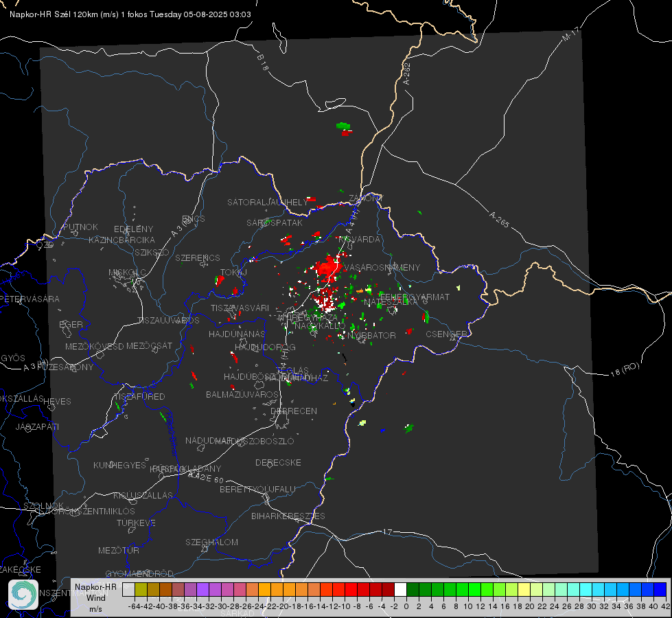
Task: Select the TÚRKEVE label
Action: click(137, 523)
